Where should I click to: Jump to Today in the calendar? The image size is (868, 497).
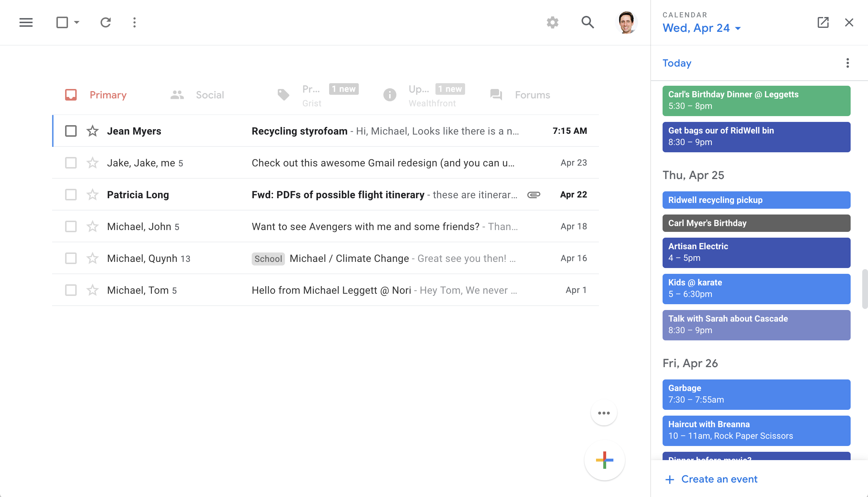pyautogui.click(x=677, y=63)
